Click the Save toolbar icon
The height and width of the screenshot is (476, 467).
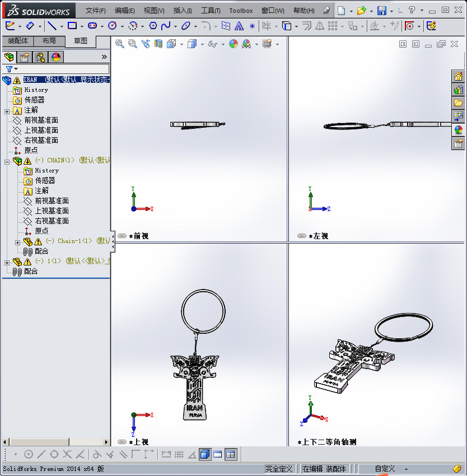tap(382, 11)
